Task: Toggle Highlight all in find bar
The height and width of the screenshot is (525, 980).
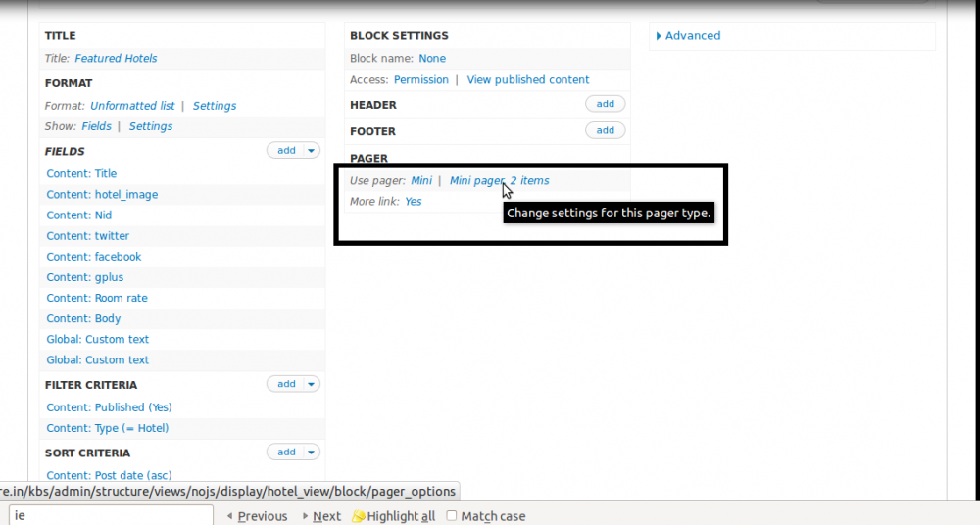Action: pos(393,516)
